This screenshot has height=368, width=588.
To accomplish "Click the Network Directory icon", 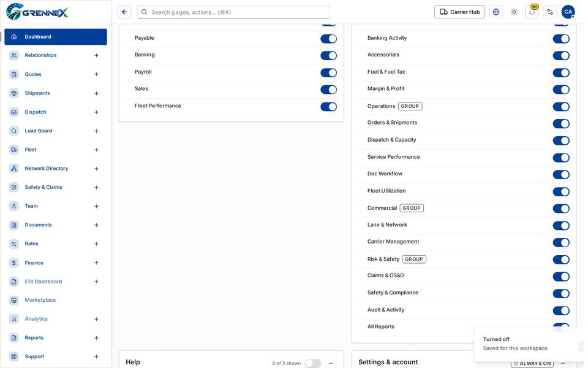I will [x=14, y=168].
